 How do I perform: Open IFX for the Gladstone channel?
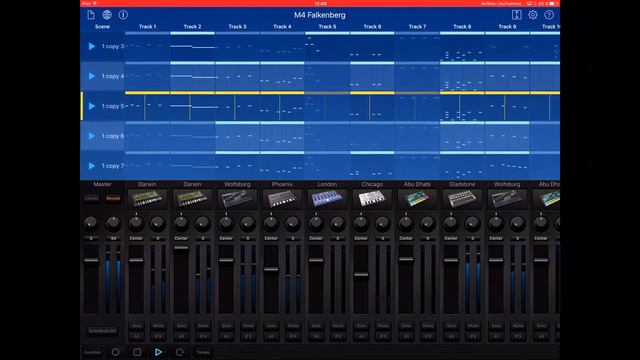(x=472, y=336)
